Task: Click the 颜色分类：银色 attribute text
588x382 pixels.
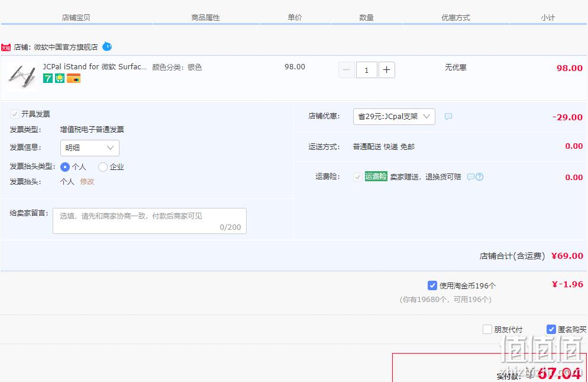Action: click(x=177, y=68)
